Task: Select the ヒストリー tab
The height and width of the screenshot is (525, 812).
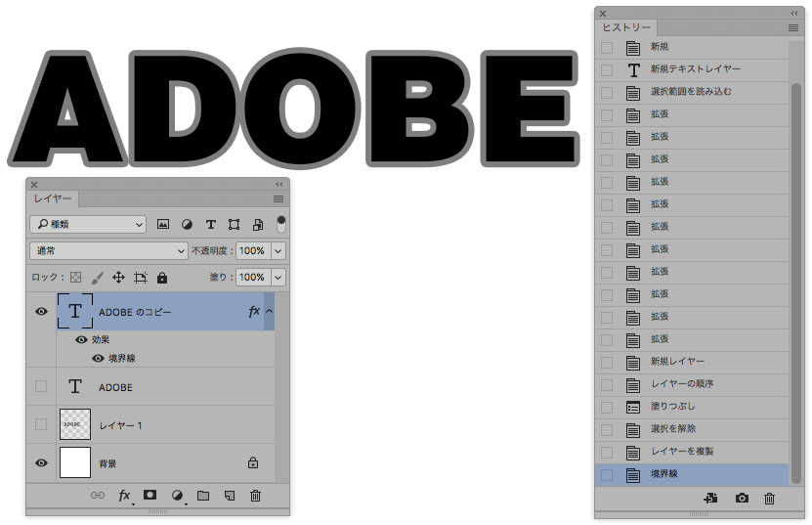Action: click(x=626, y=28)
